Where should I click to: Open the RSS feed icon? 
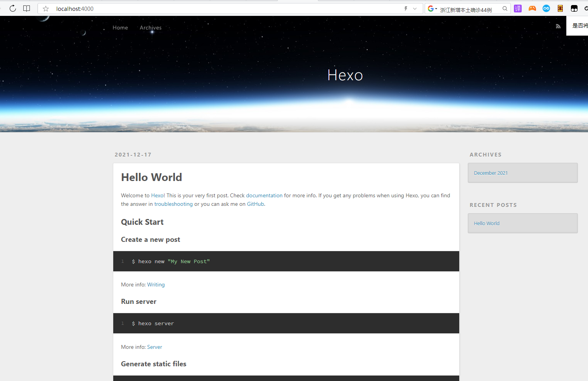(558, 26)
